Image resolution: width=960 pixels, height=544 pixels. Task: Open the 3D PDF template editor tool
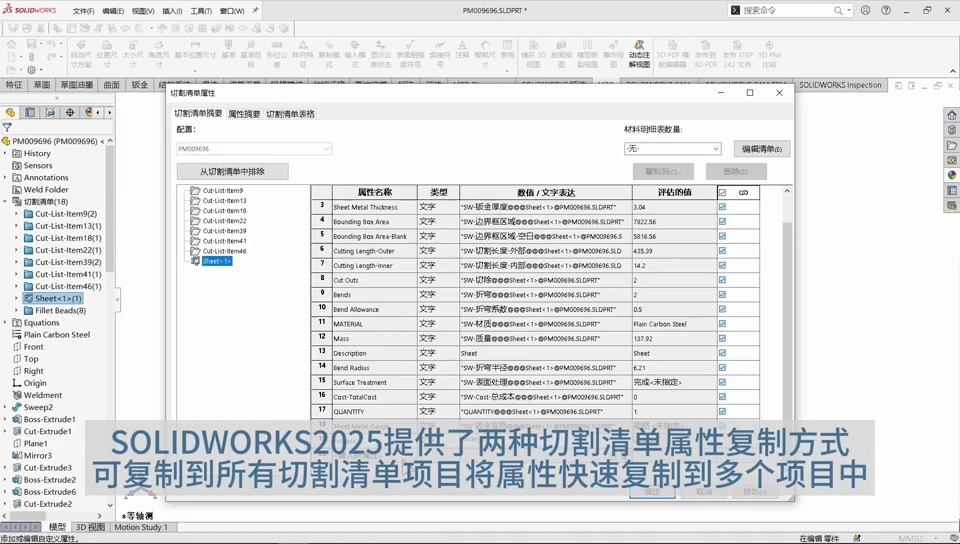point(672,54)
